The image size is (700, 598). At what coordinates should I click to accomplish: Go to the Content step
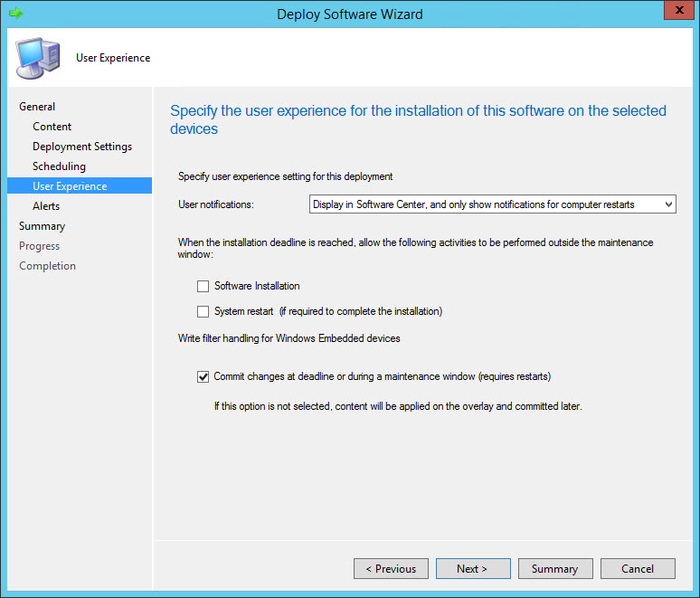tap(52, 127)
